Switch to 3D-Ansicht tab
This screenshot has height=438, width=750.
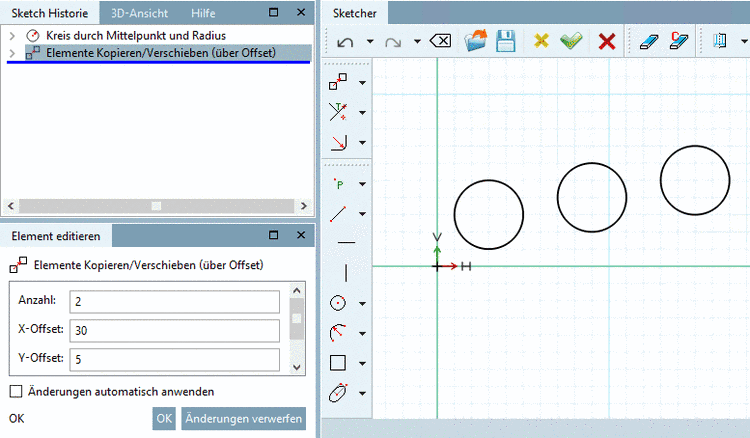(x=139, y=13)
